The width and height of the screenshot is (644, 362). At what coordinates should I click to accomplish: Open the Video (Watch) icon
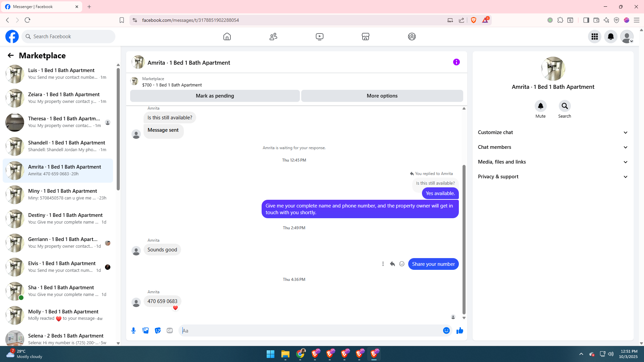pos(320,37)
